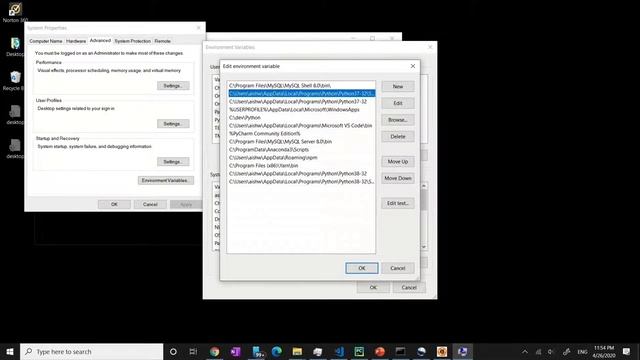
Task: Open the Windows Start menu
Action: tap(10, 351)
